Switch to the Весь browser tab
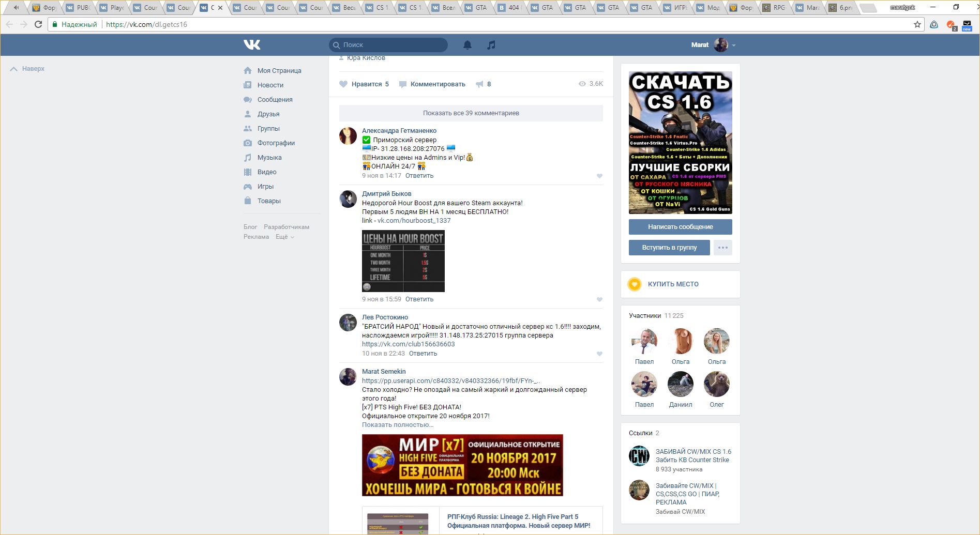This screenshot has width=980, height=535. 344,8
